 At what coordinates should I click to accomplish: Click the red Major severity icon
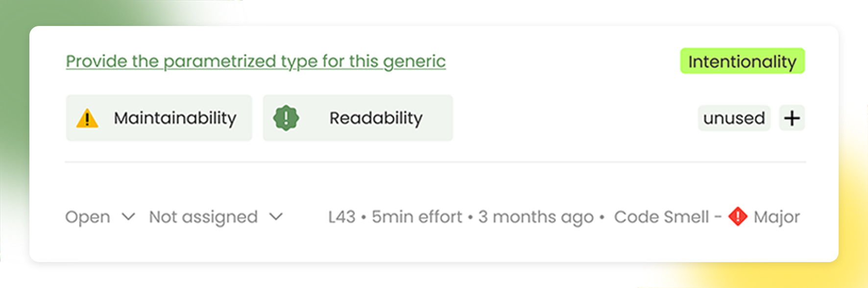(738, 216)
